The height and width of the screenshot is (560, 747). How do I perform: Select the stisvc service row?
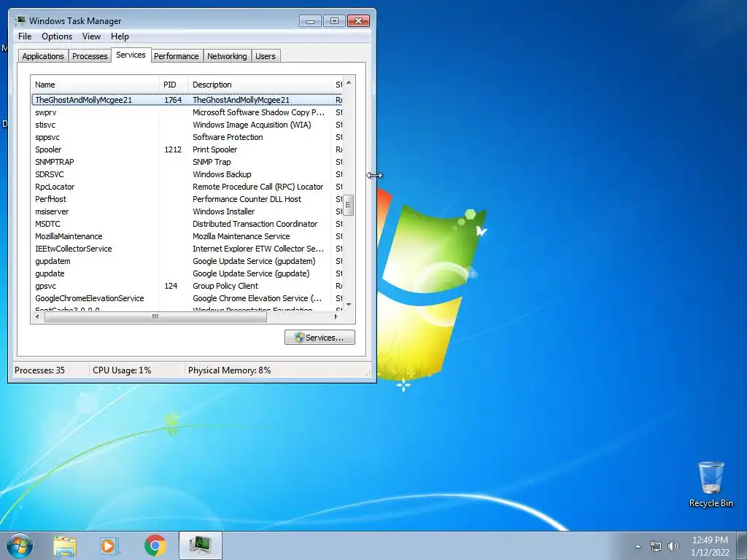[187, 125]
